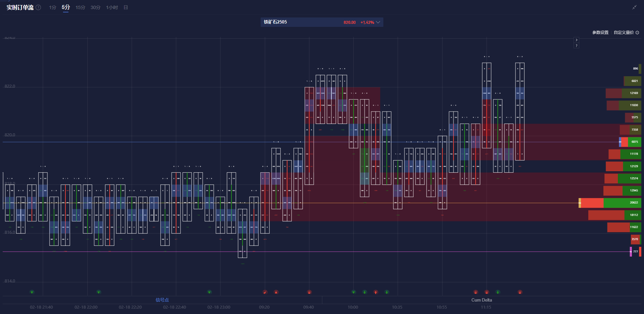This screenshot has width=644, height=314.
Task: Switch to the 1分 timeframe
Action: pos(52,7)
